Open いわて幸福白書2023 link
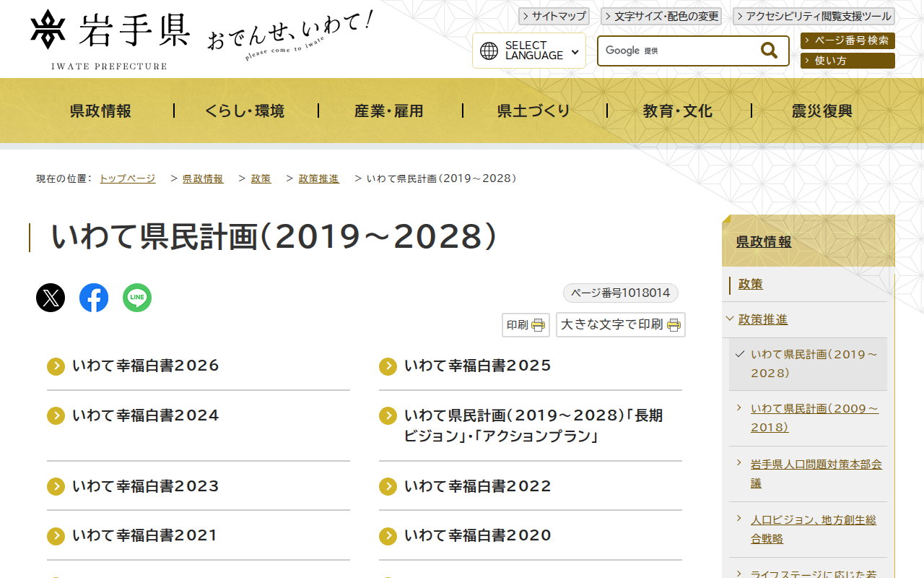Viewport: 924px width, 578px height. [x=146, y=486]
